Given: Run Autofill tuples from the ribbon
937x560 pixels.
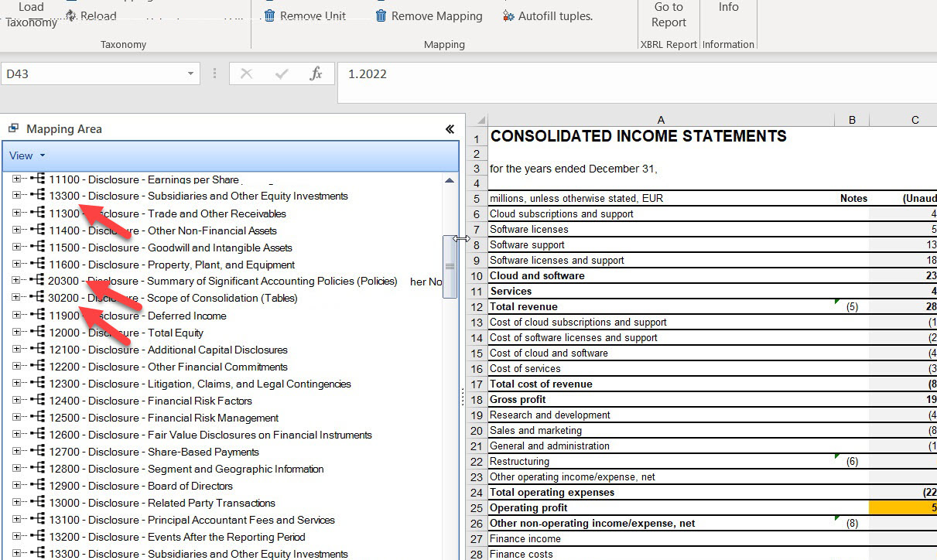Looking at the screenshot, I should 547,15.
